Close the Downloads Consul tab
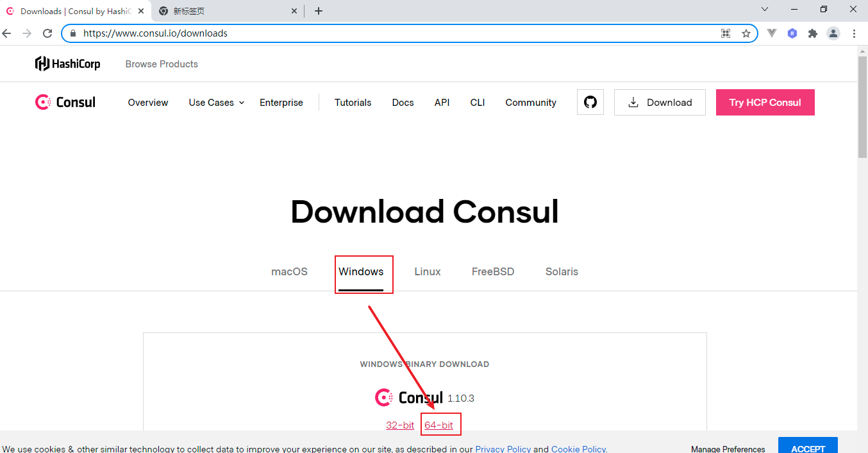The image size is (868, 453). pyautogui.click(x=141, y=11)
